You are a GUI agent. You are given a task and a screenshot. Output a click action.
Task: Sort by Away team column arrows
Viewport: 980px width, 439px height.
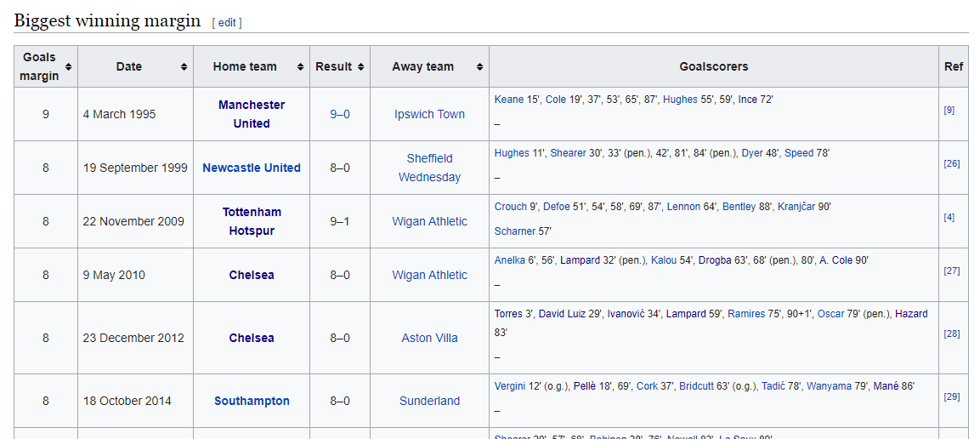[479, 66]
